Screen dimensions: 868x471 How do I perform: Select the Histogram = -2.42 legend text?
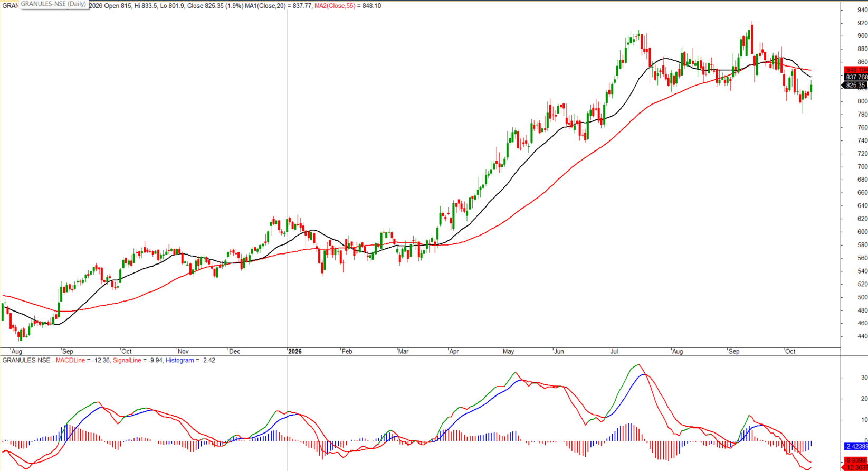point(190,360)
